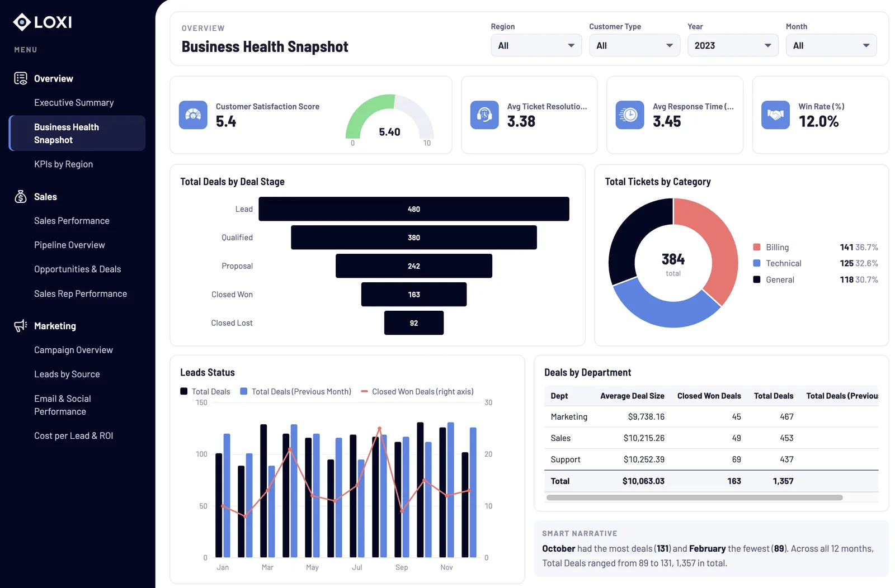This screenshot has width=895, height=588.
Task: Click the Proposal funnel bar showing 242
Action: pos(414,266)
